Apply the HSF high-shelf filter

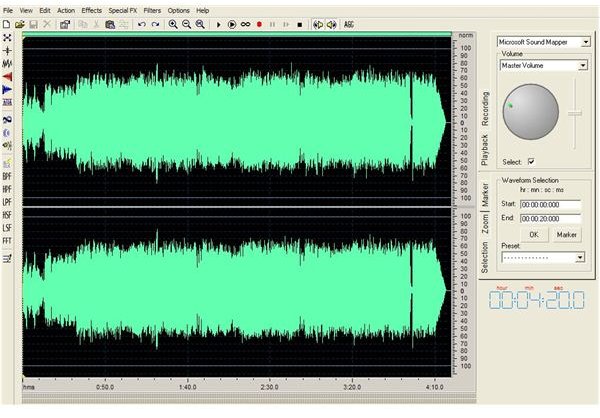tap(7, 215)
